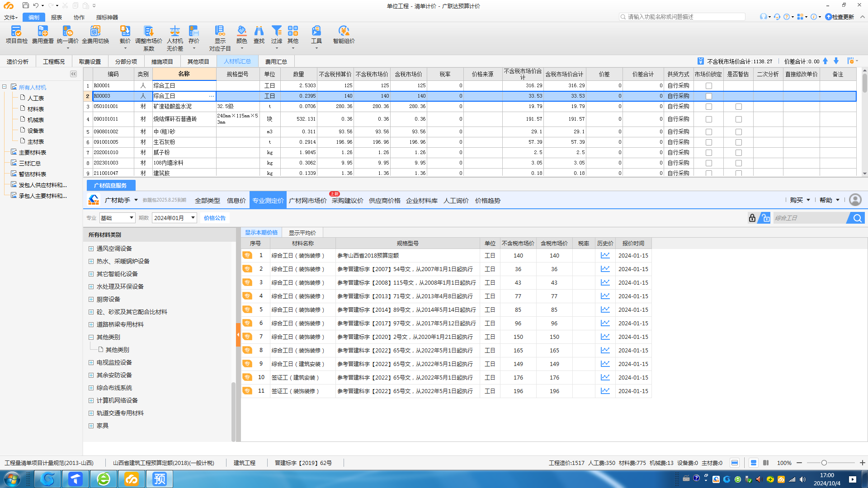Click the orange 专 icon in row 1
Image resolution: width=868 pixels, height=488 pixels.
247,255
